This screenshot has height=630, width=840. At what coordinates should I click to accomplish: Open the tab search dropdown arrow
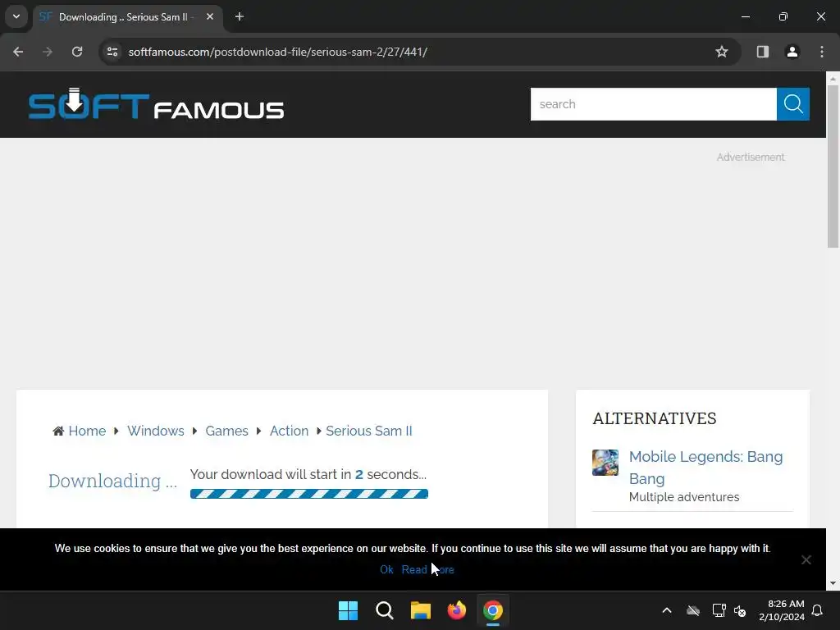(16, 16)
